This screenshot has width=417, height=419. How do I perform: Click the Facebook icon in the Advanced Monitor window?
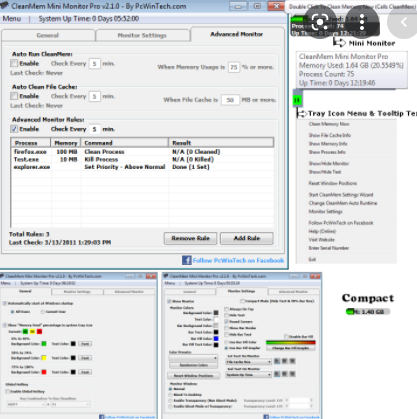(186, 260)
